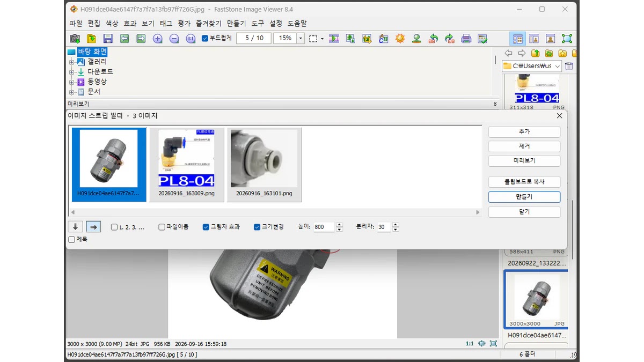Select vertical strip direction arrow button
Image resolution: width=644 pixels, height=362 pixels.
pos(76,227)
